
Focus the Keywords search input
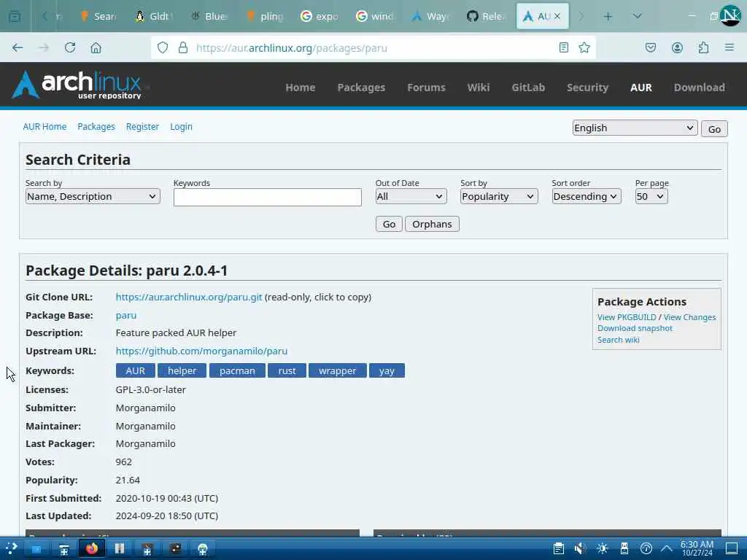click(267, 197)
